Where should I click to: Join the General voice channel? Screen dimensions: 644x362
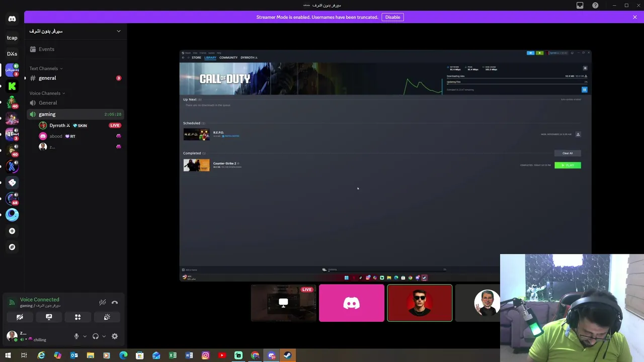75,103
